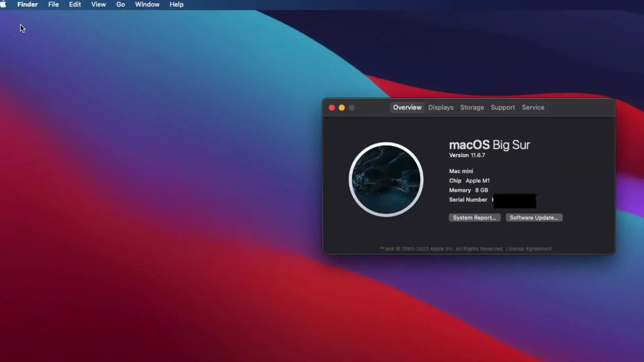Open the Finder menu
Viewport: 644px width, 362px height.
click(x=27, y=4)
